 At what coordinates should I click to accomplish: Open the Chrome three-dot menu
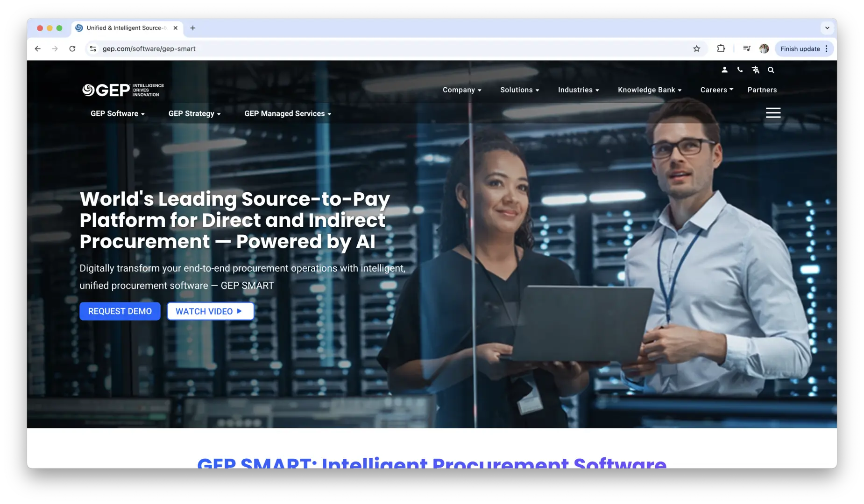[827, 49]
